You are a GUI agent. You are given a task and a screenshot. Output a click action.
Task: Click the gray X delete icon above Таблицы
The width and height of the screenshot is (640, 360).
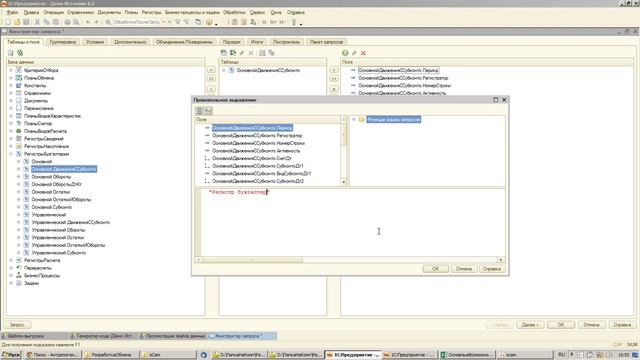tap(251, 53)
